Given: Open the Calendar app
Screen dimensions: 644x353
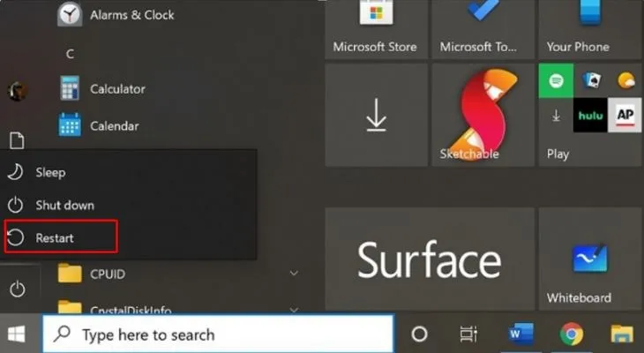Looking at the screenshot, I should click(113, 125).
